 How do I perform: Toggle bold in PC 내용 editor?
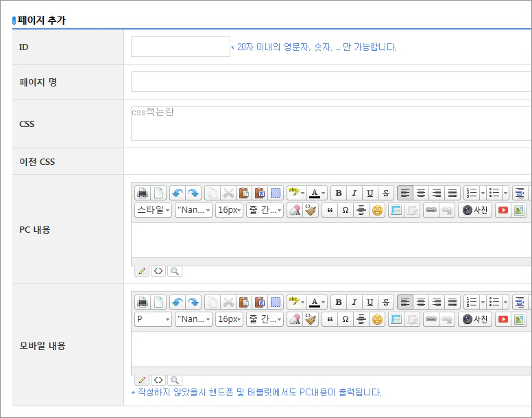point(339,193)
